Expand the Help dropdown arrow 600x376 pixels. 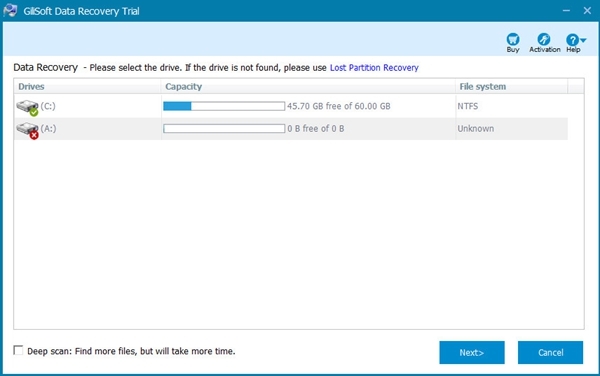pyautogui.click(x=583, y=40)
